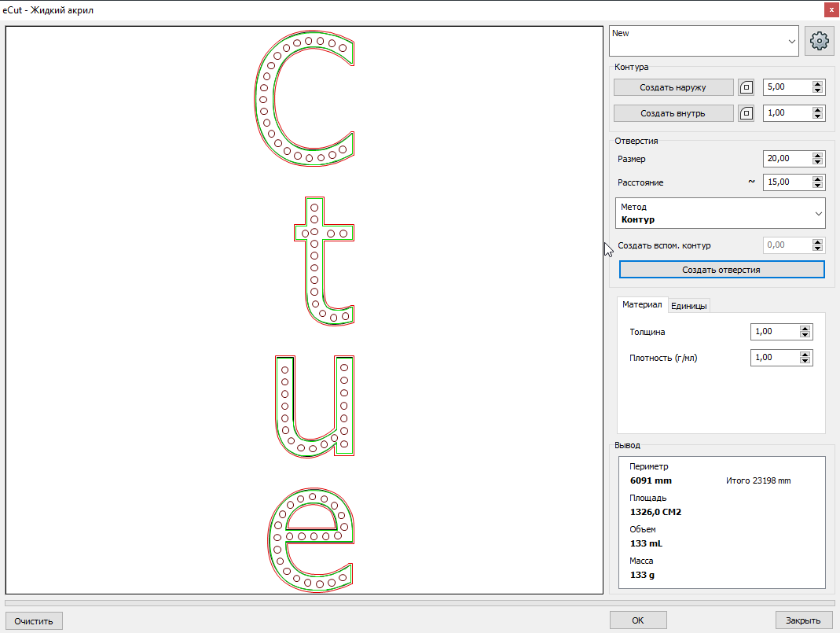Click the Создать внутрь button

click(x=673, y=113)
